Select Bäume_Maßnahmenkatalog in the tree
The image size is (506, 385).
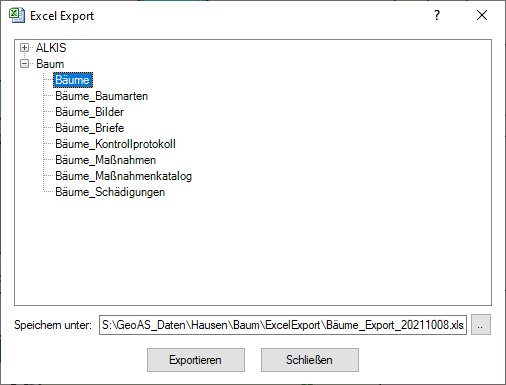pos(123,176)
